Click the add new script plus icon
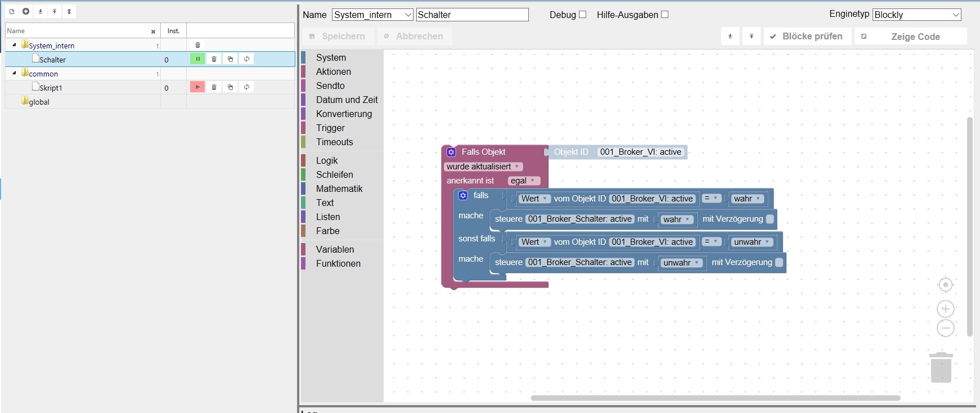Viewport: 980px width, 413px height. [26, 11]
